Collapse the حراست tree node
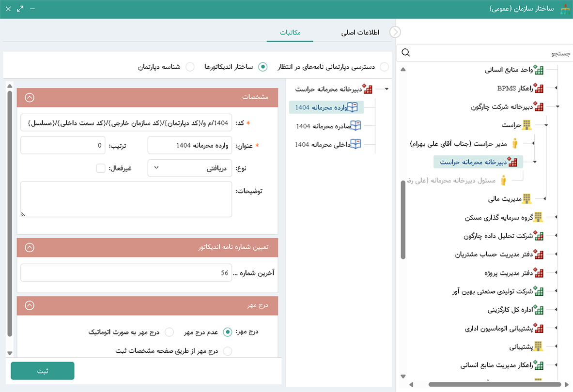This screenshot has width=573, height=392. coord(546,125)
